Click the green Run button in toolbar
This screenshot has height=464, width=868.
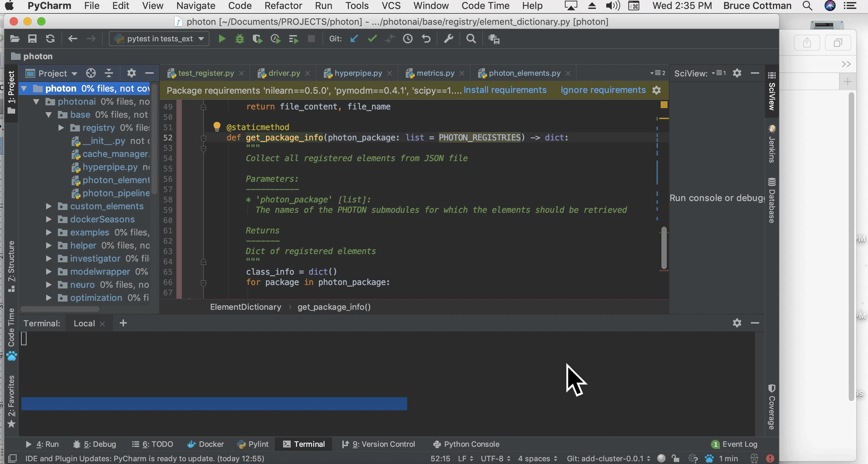coord(222,39)
